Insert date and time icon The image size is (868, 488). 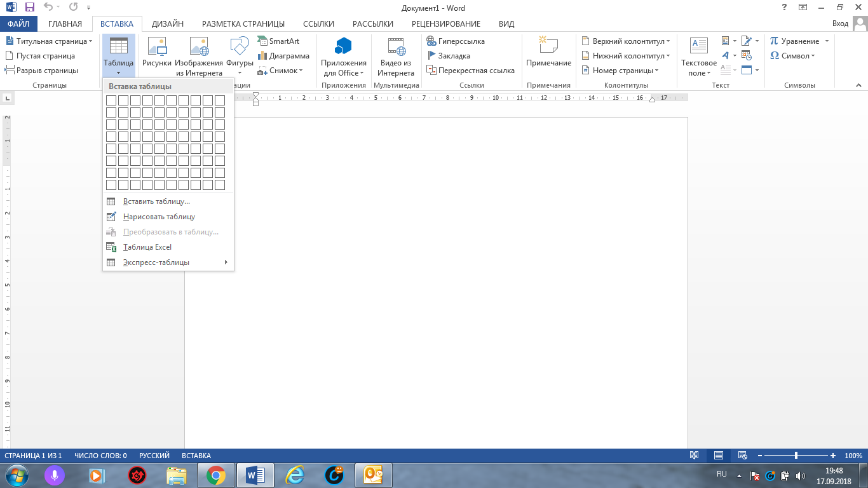pos(747,55)
